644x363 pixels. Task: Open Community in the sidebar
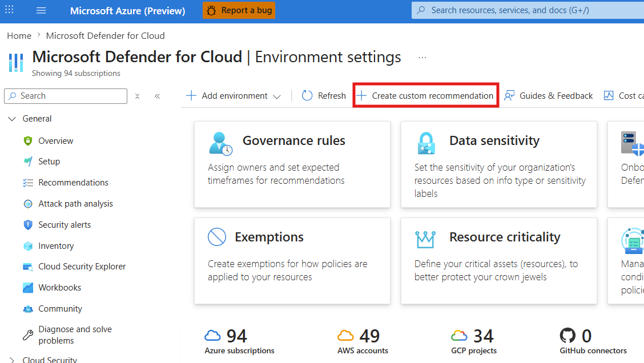60,309
